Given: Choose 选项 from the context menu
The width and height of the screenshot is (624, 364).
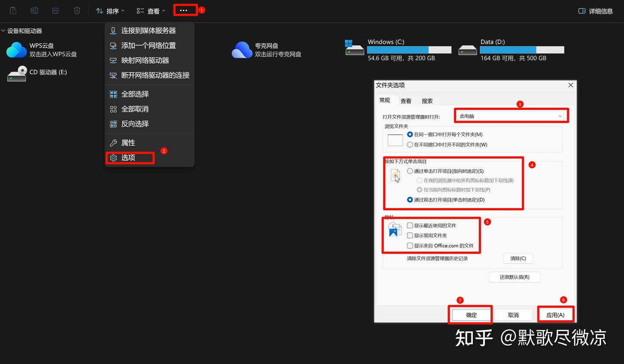Looking at the screenshot, I should [x=129, y=158].
